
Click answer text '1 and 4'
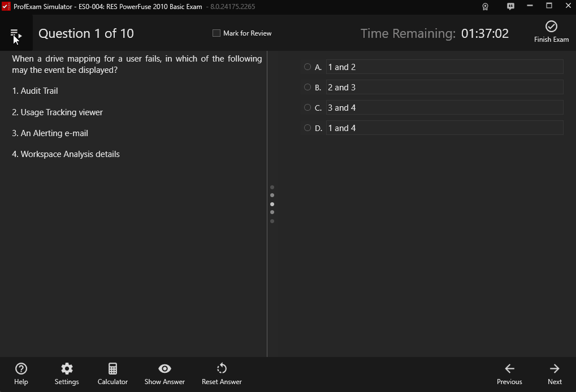[341, 128]
